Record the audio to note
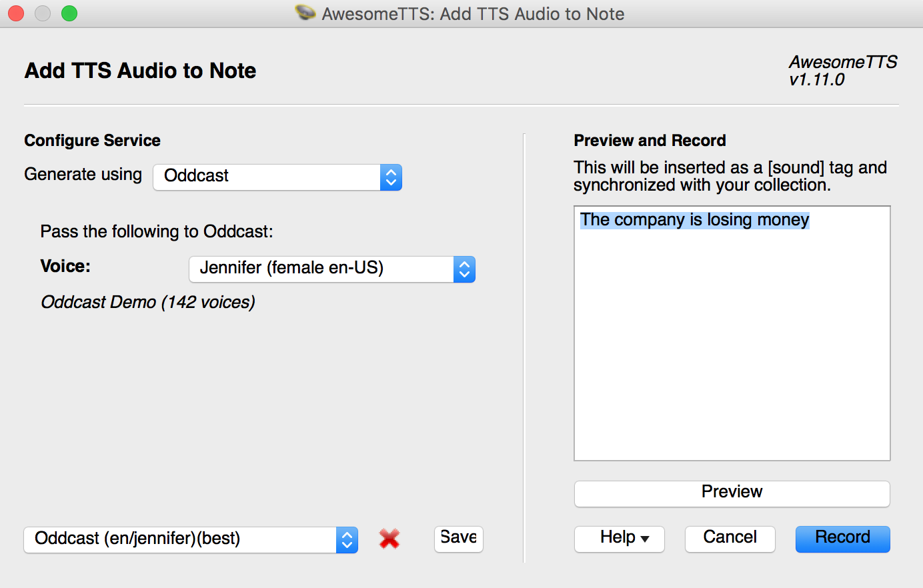 (843, 539)
